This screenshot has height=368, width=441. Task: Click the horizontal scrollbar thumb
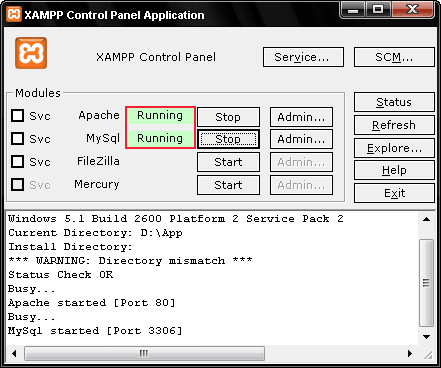point(144,353)
